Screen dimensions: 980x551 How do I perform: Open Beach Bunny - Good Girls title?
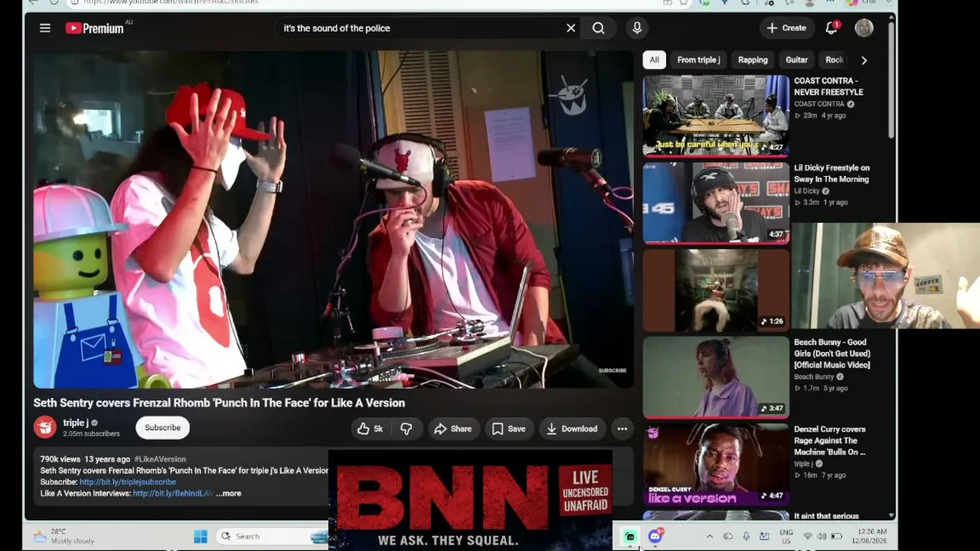coord(832,354)
